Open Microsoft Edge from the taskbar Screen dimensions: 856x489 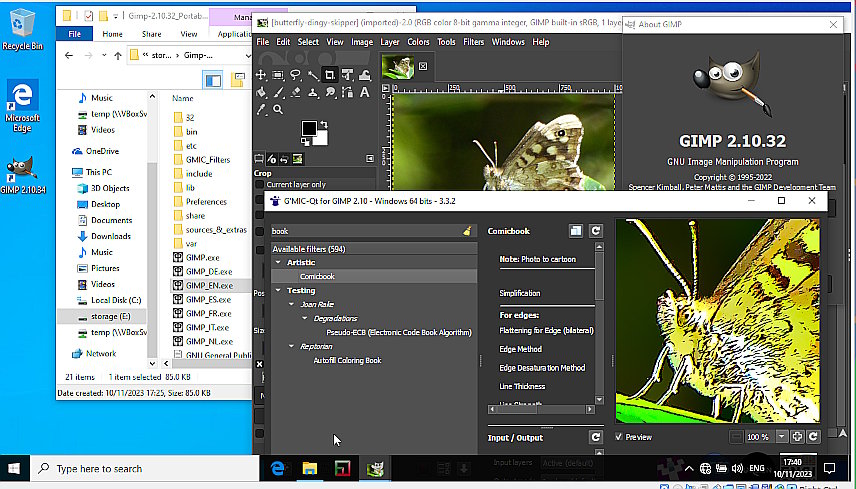(279, 468)
